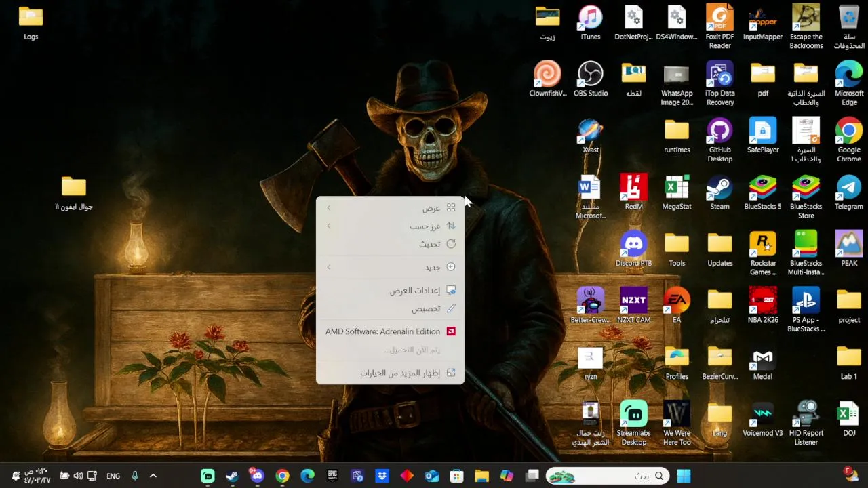The width and height of the screenshot is (868, 488).
Task: Open AMD Software: Adrenalin Edition menu entry
Action: pyautogui.click(x=390, y=331)
